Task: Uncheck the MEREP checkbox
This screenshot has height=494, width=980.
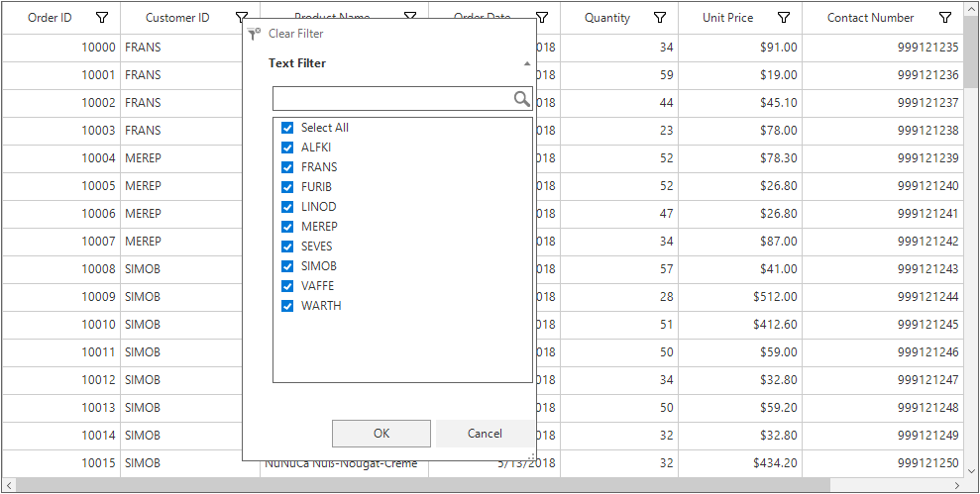Action: (287, 227)
